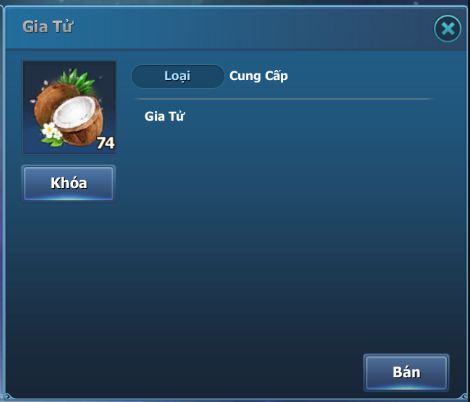470x402 pixels.
Task: Click the Bán sell button
Action: tap(406, 372)
